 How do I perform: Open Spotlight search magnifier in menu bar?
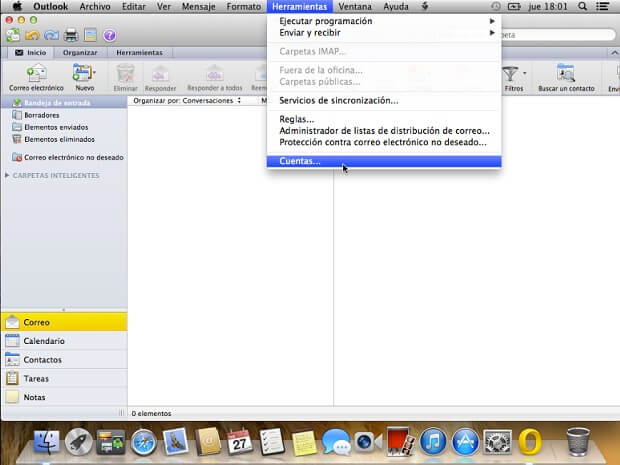coord(582,6)
